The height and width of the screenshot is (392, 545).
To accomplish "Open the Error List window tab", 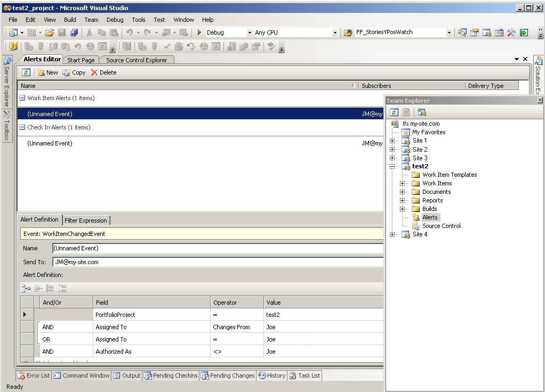I will (34, 375).
